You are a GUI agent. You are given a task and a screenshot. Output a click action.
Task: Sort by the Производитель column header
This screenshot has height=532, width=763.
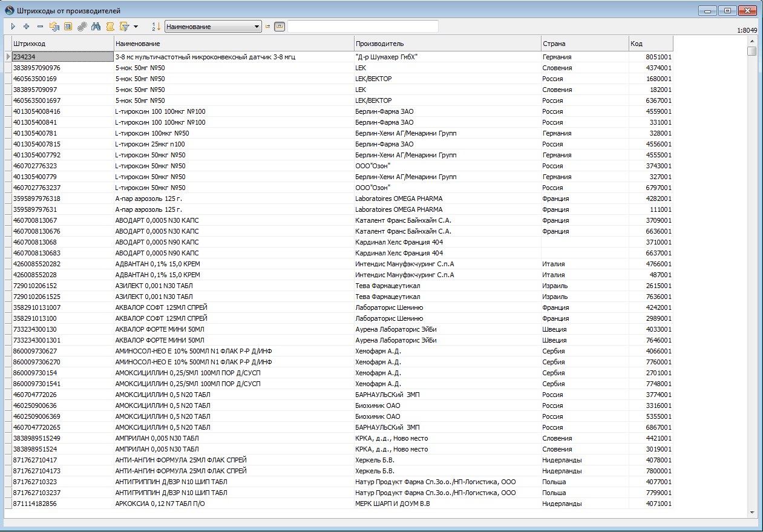pos(447,44)
